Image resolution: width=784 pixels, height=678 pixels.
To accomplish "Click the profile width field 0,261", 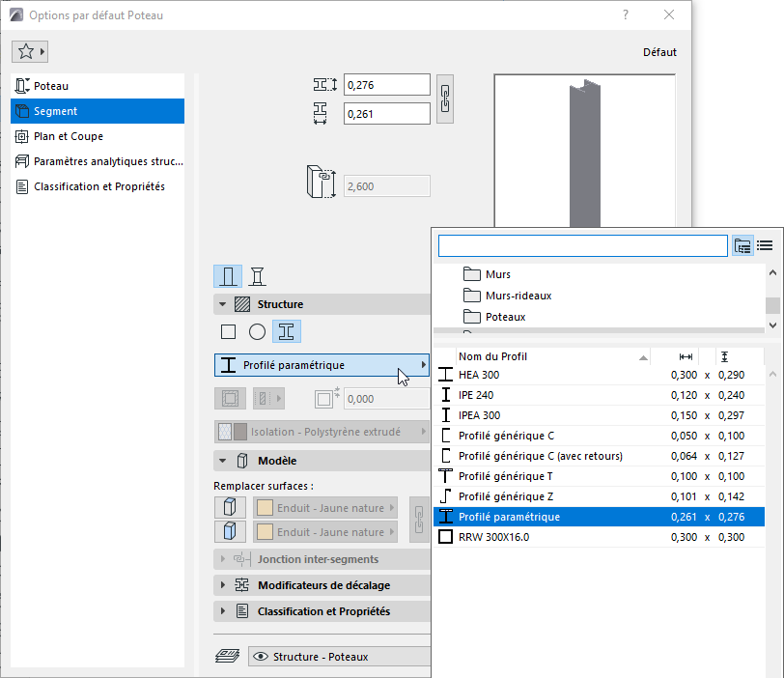I will click(386, 114).
